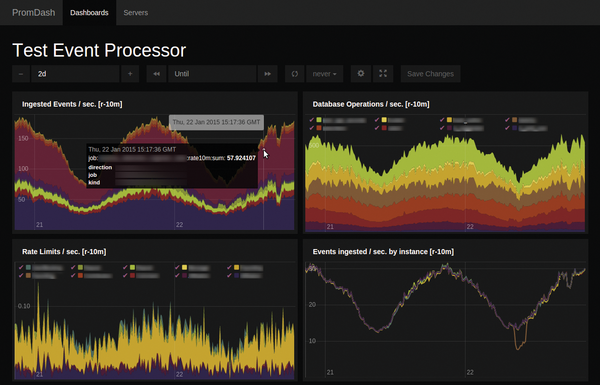Image resolution: width=600 pixels, height=385 pixels.
Task: Click the Until date field
Action: click(212, 74)
